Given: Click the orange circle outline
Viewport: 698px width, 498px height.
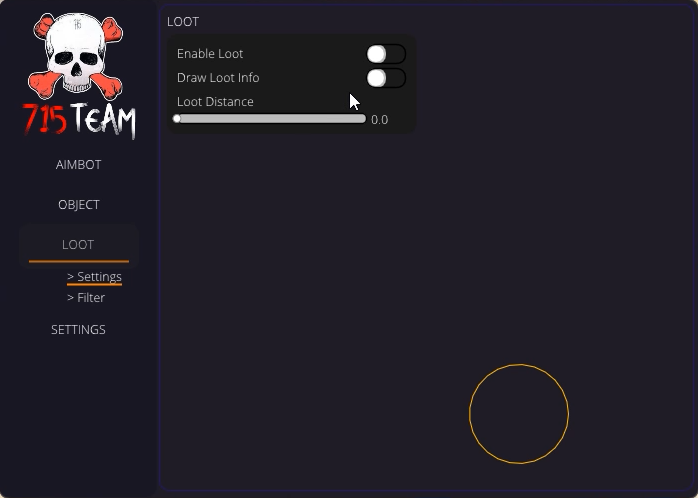Looking at the screenshot, I should pos(519,414).
